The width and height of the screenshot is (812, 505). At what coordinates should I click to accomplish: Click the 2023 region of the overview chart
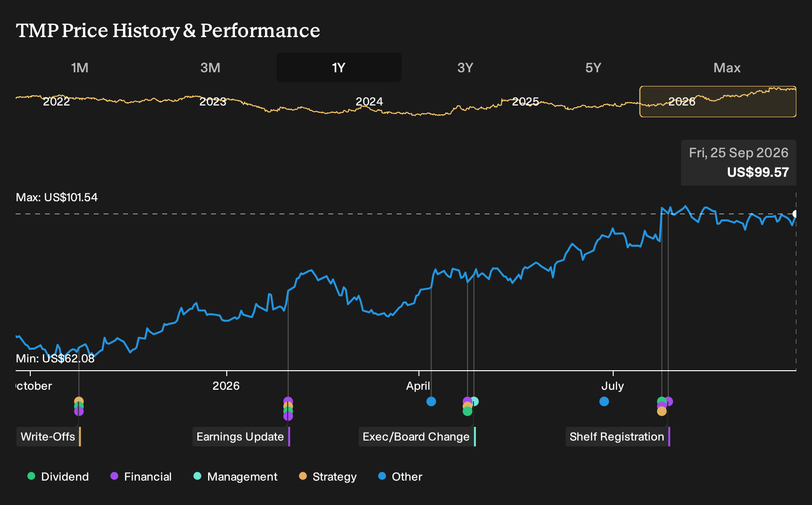tap(213, 102)
